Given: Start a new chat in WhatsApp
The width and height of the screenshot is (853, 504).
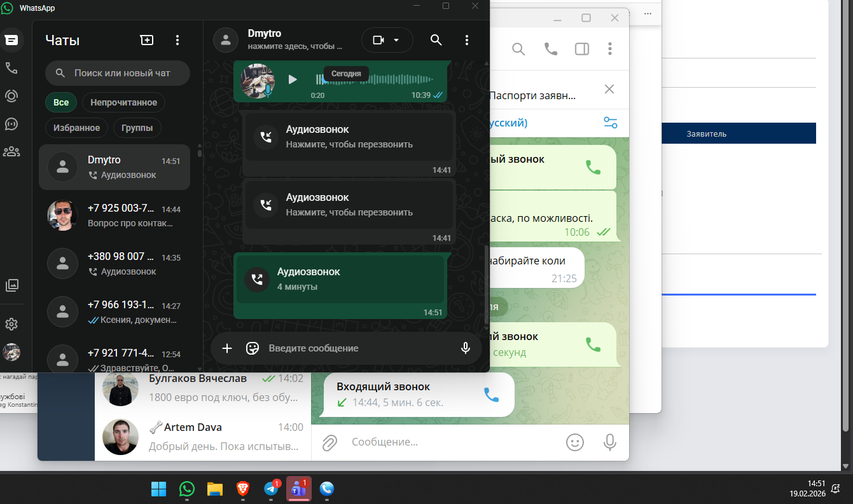Looking at the screenshot, I should click(147, 40).
